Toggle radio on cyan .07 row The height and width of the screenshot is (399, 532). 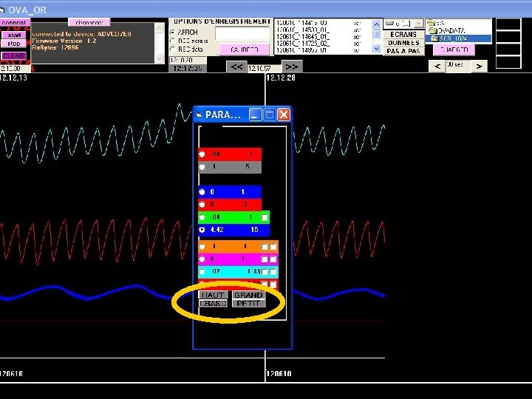202,272
